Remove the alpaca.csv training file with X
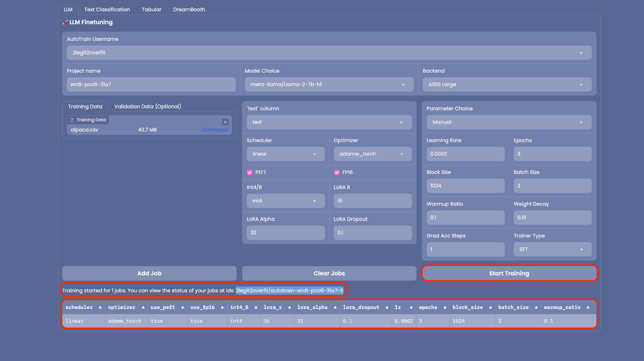644x361 pixels. coord(225,122)
